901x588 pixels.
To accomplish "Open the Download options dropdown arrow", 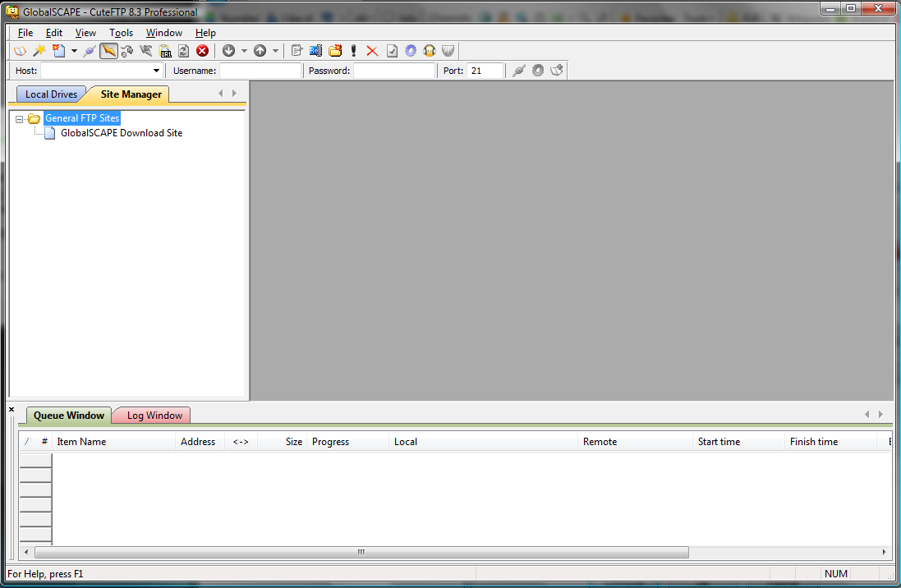I will click(x=244, y=51).
